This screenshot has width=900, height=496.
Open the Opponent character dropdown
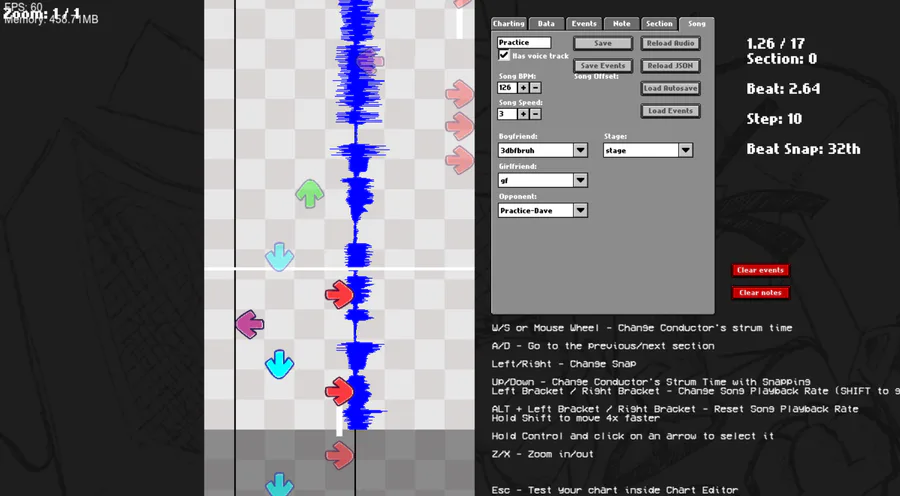click(x=580, y=210)
